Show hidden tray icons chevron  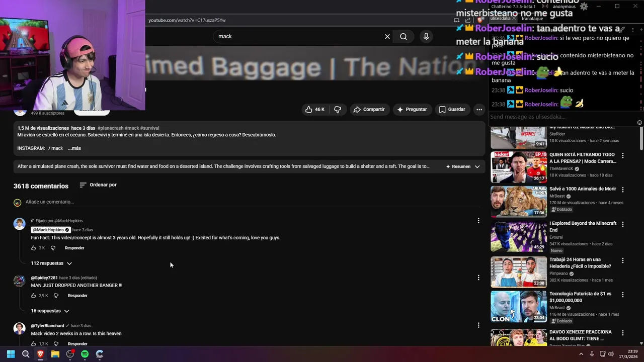click(x=581, y=354)
